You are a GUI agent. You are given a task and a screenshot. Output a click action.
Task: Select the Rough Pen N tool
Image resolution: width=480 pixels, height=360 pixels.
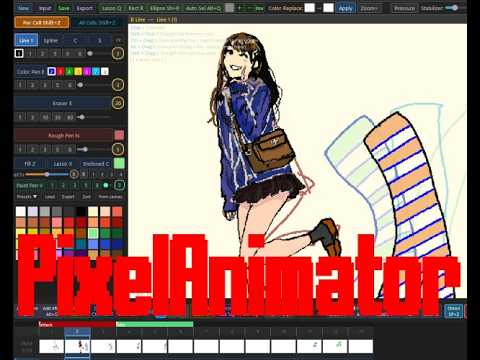[x=64, y=135]
